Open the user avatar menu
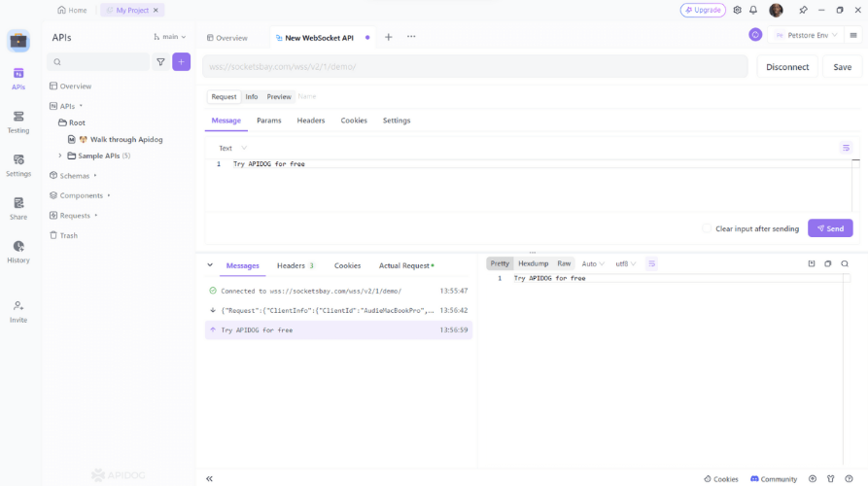Screen dimensions: 868x486 point(776,10)
